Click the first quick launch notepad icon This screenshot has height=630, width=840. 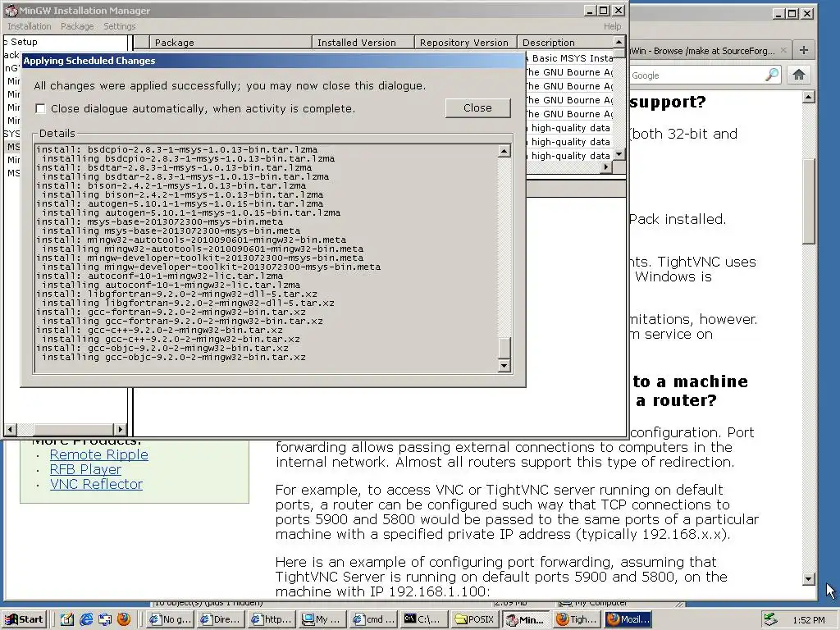pos(67,619)
